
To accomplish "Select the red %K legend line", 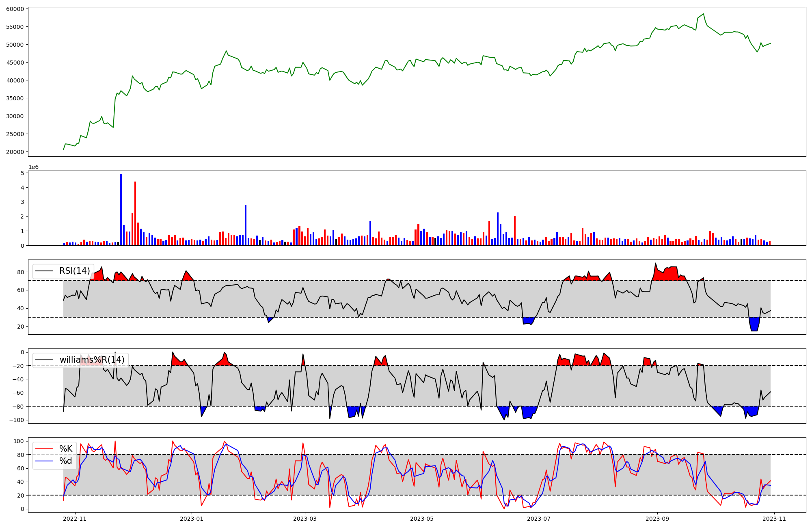I will (44, 449).
